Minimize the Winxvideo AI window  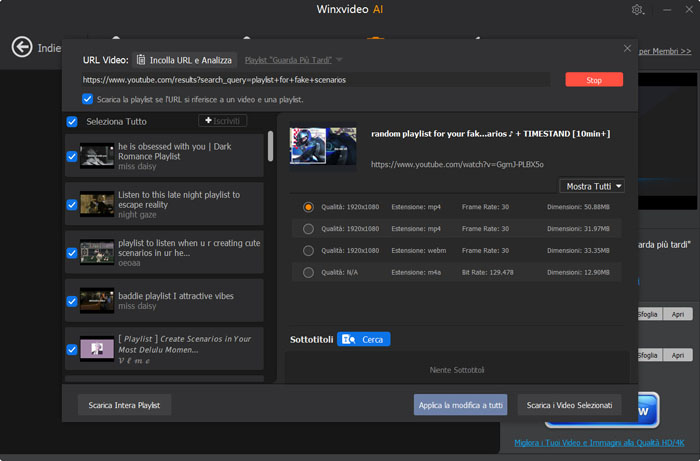(667, 10)
